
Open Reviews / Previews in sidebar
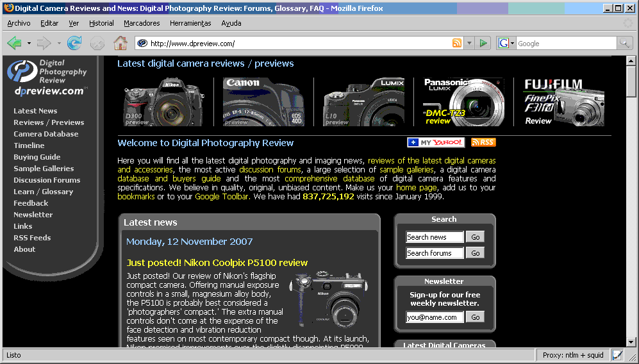click(x=49, y=122)
